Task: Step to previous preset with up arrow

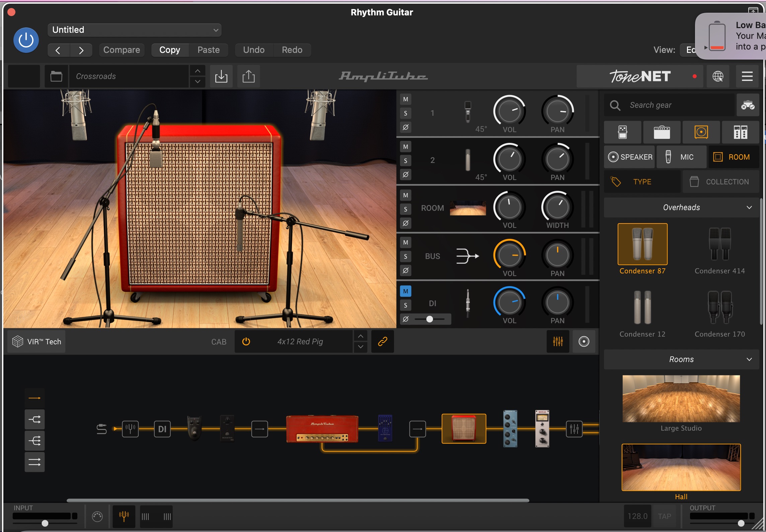Action: (198, 71)
